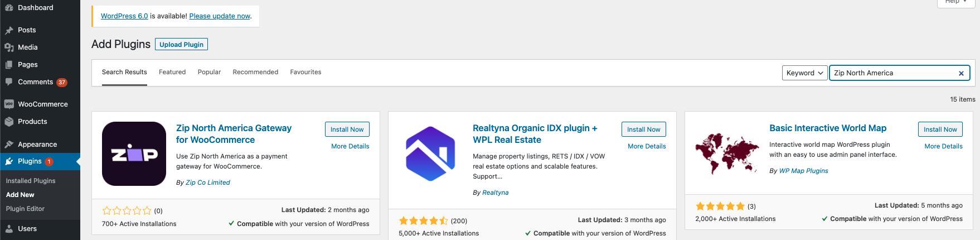This screenshot has width=980, height=240.
Task: Click the Realtyna plugin logo thumbnail
Action: click(x=430, y=154)
